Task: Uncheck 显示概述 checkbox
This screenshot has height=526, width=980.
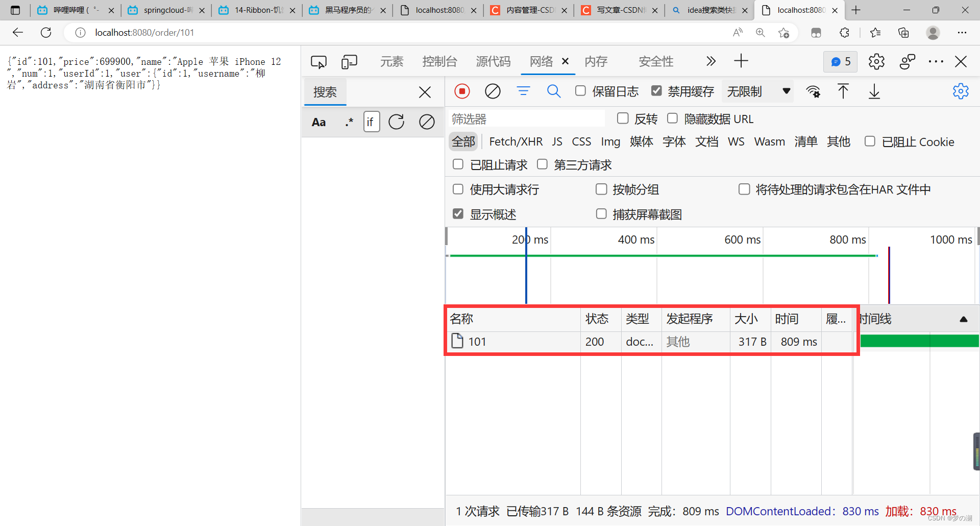Action: (x=458, y=213)
